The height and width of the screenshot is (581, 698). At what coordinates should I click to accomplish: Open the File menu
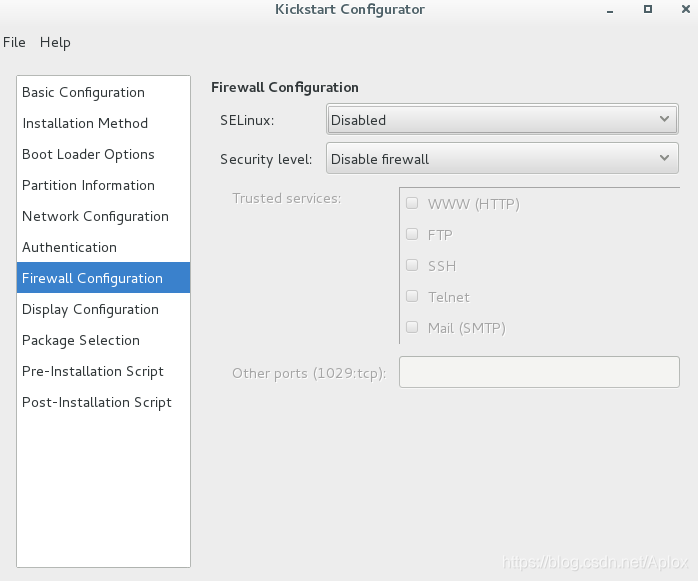tap(14, 42)
